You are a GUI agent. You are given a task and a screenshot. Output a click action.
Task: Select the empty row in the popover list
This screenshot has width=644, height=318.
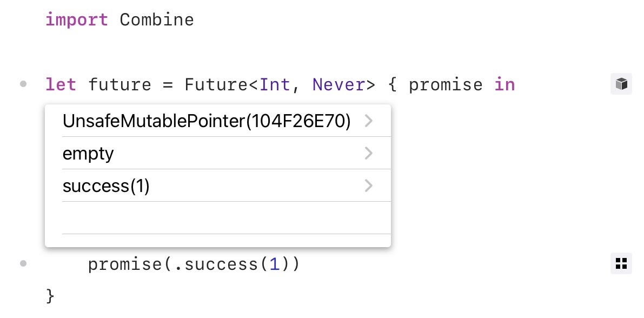coord(88,154)
